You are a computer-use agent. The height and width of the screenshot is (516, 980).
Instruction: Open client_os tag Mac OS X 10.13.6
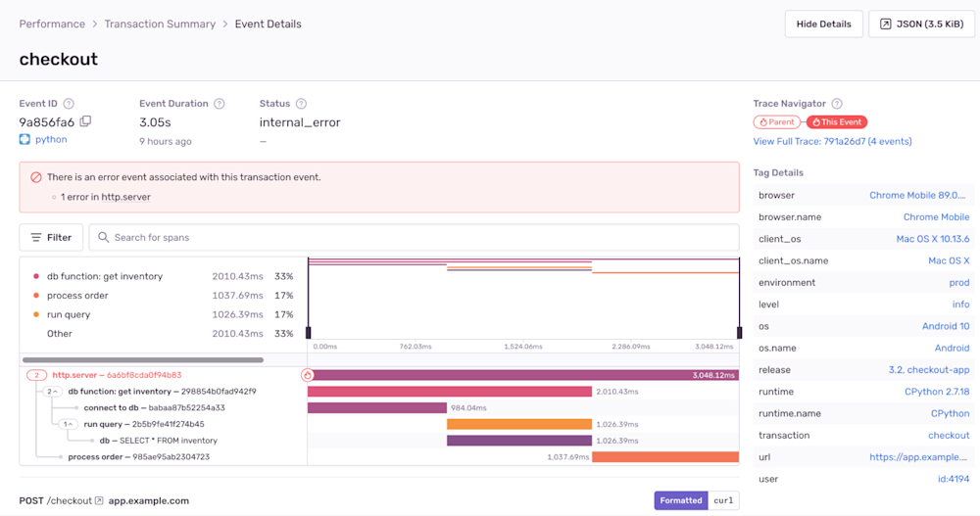tap(933, 239)
